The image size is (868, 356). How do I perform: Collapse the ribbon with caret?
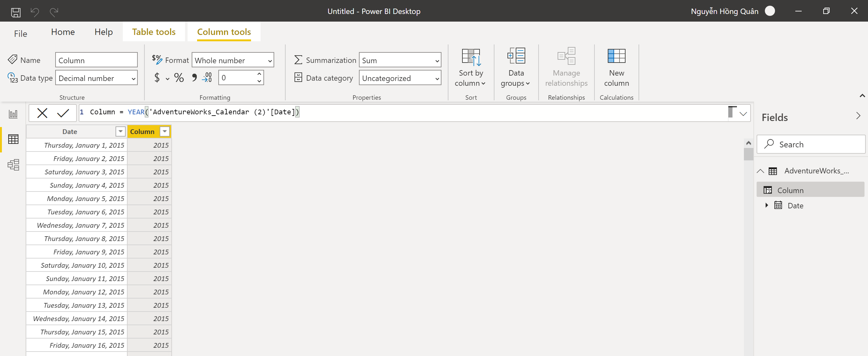[862, 95]
